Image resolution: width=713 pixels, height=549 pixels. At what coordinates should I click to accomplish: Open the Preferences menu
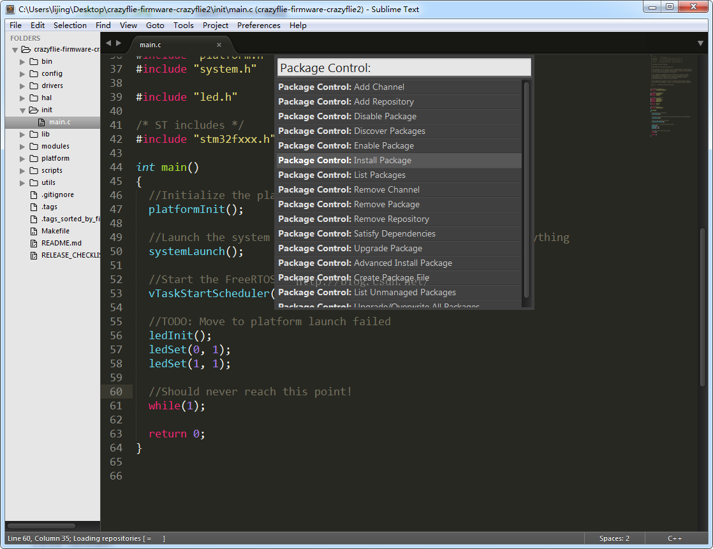pyautogui.click(x=259, y=25)
